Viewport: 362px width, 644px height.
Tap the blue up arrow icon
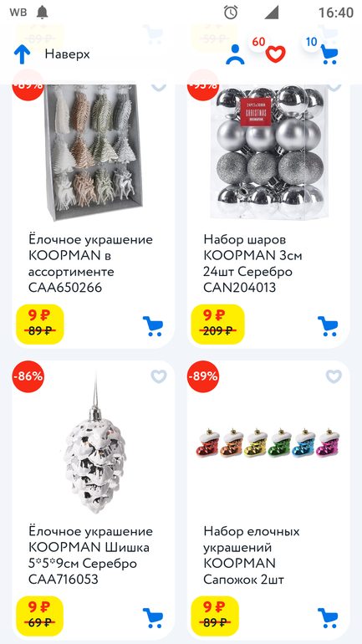[22, 54]
